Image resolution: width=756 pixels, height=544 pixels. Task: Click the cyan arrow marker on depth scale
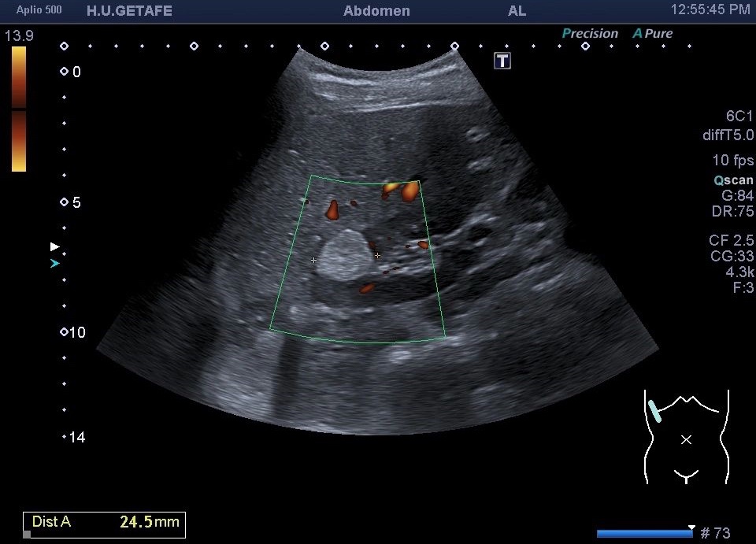click(54, 264)
